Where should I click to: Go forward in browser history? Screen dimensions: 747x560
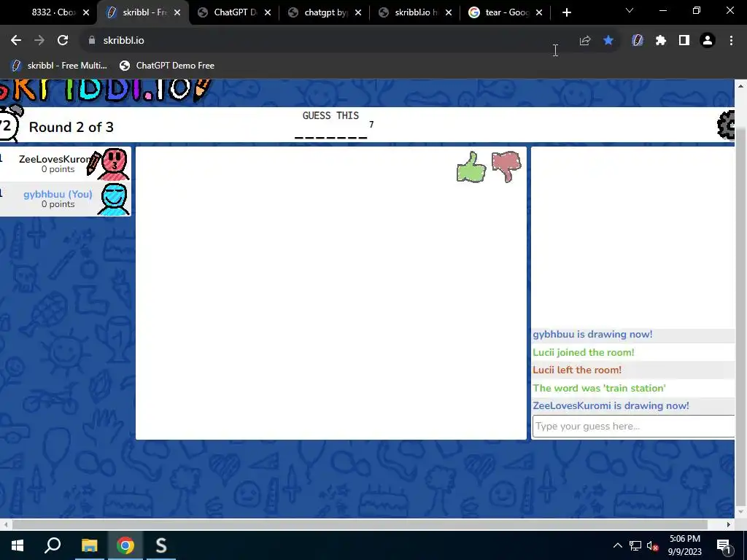click(39, 41)
